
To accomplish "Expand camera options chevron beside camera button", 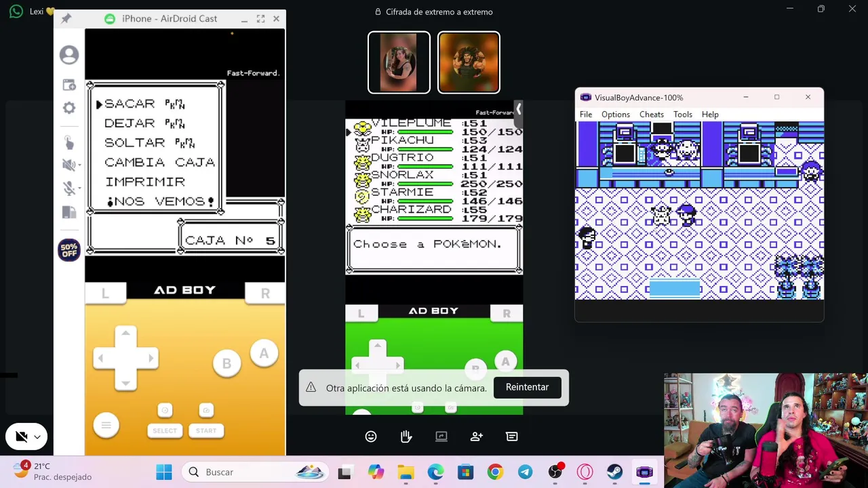I will [x=38, y=437].
